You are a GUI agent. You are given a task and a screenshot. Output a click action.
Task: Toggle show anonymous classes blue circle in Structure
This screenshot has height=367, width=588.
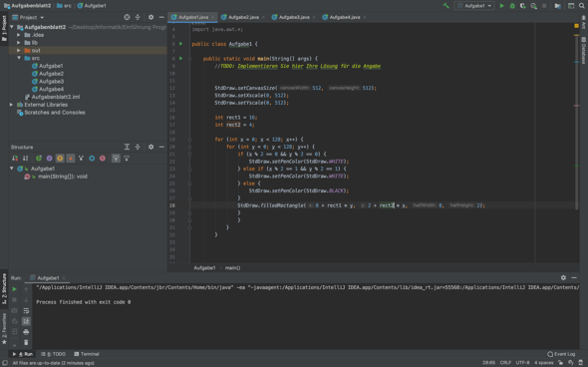point(92,159)
